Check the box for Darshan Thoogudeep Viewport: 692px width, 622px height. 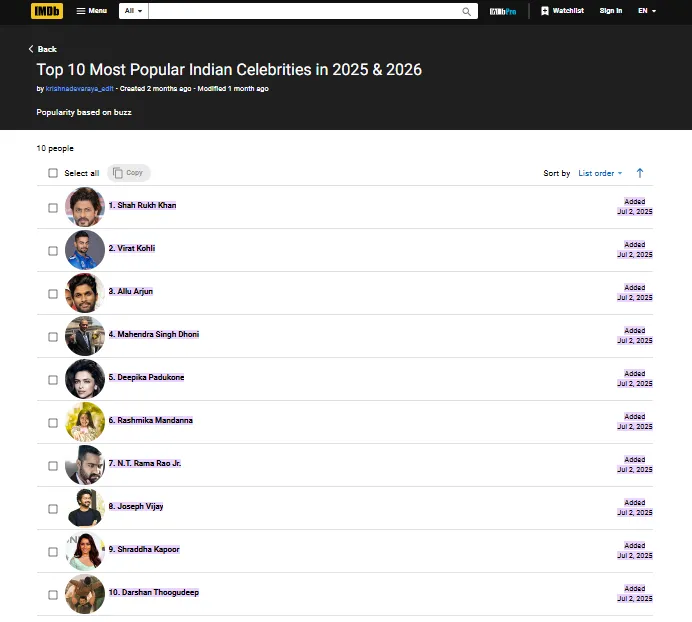(x=53, y=595)
